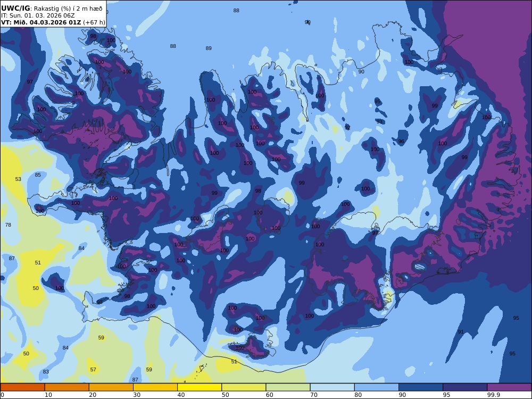Click the legend tick label '40'
Screen dimensions: 532x399
click(x=181, y=395)
